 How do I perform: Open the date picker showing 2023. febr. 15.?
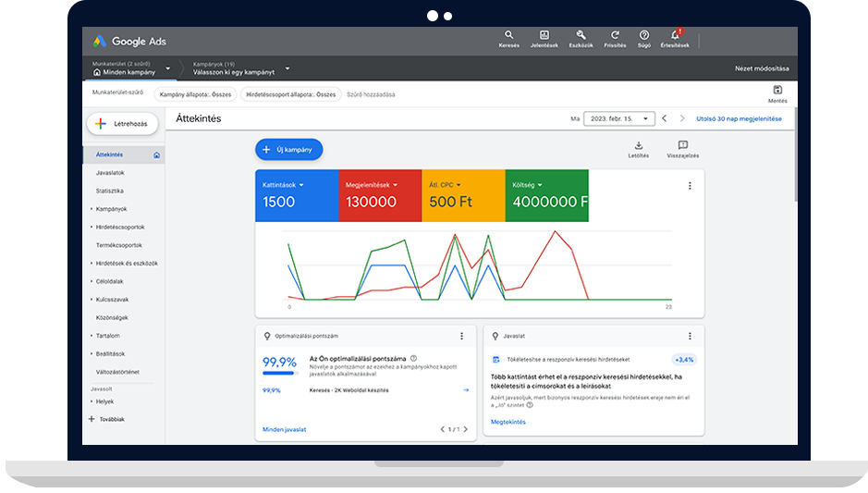pyautogui.click(x=618, y=118)
